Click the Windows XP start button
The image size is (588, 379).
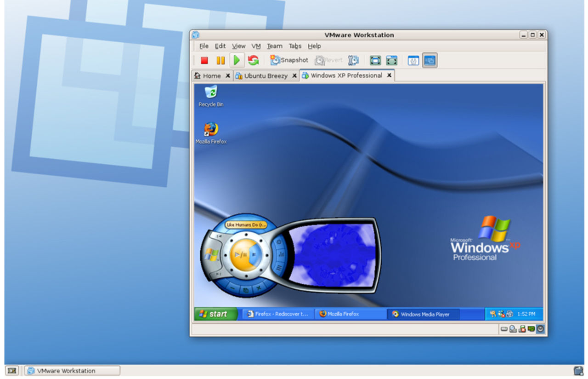pos(215,314)
